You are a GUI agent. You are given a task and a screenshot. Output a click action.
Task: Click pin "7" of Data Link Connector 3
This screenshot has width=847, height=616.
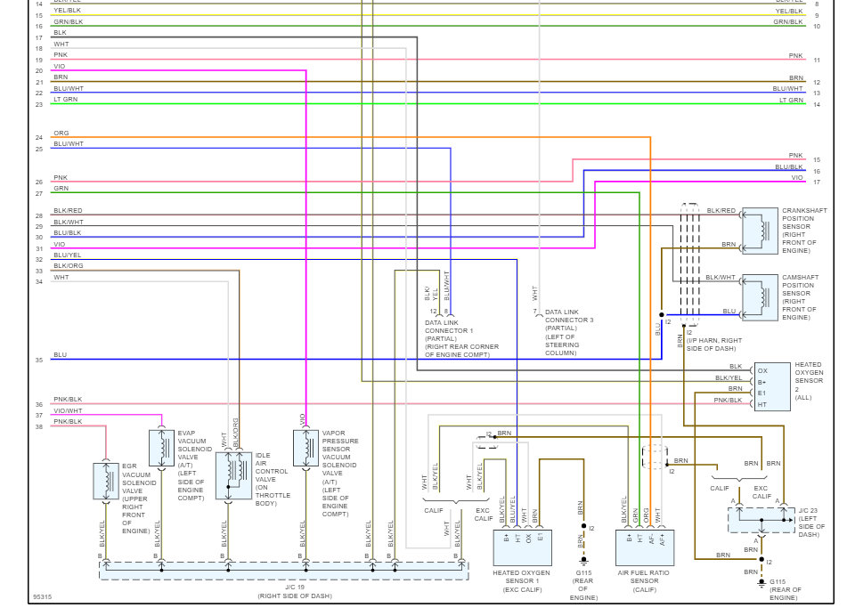[x=534, y=312]
